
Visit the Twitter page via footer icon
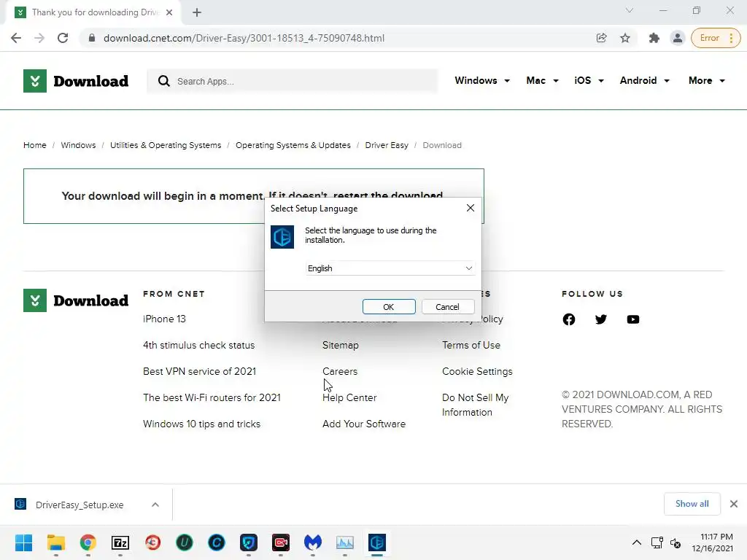pos(601,319)
